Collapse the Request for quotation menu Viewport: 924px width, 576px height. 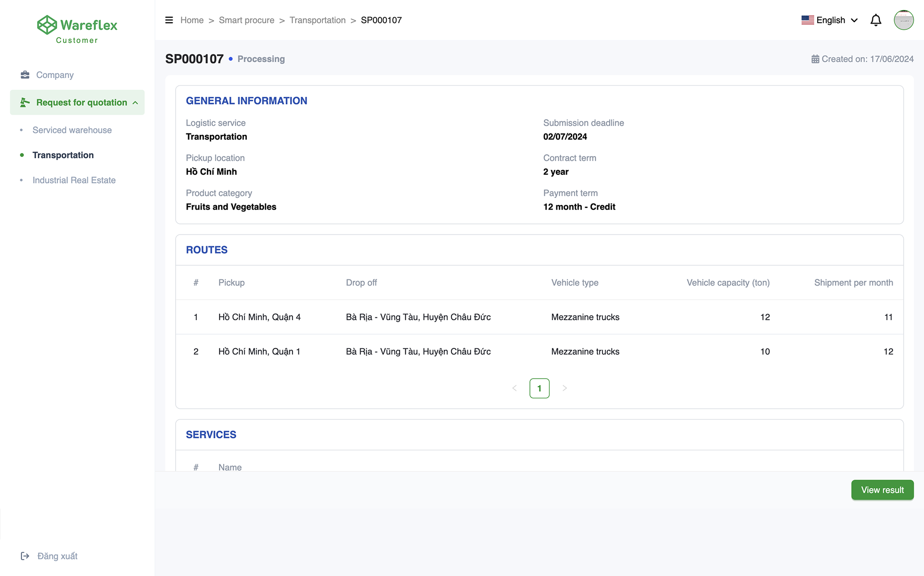[x=135, y=103]
